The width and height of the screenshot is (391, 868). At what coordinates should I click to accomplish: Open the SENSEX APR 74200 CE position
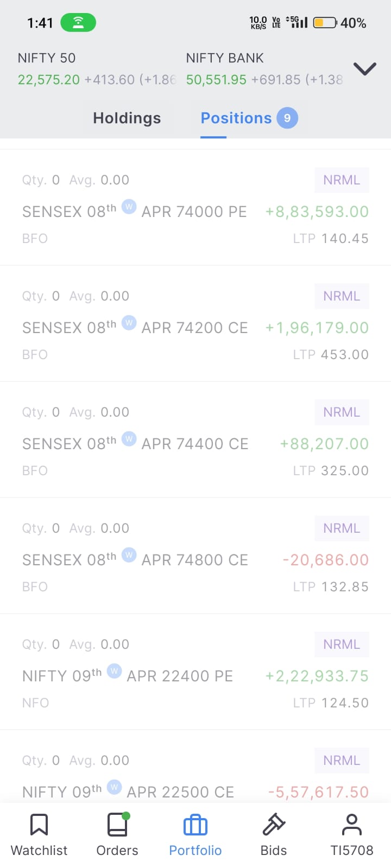[x=136, y=328]
